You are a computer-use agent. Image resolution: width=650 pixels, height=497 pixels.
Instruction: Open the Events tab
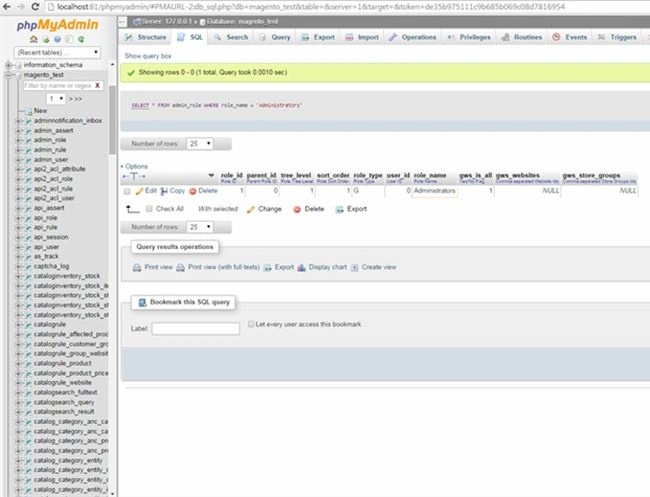point(570,37)
